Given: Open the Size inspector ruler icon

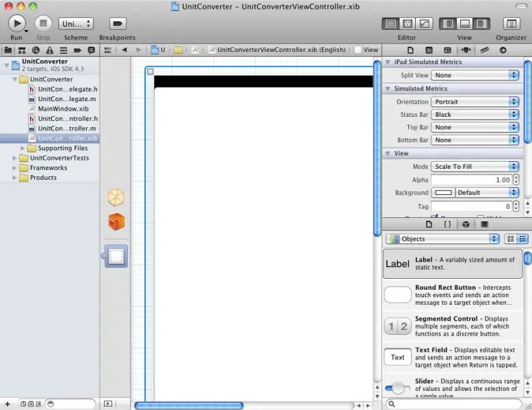Looking at the screenshot, I should (485, 50).
